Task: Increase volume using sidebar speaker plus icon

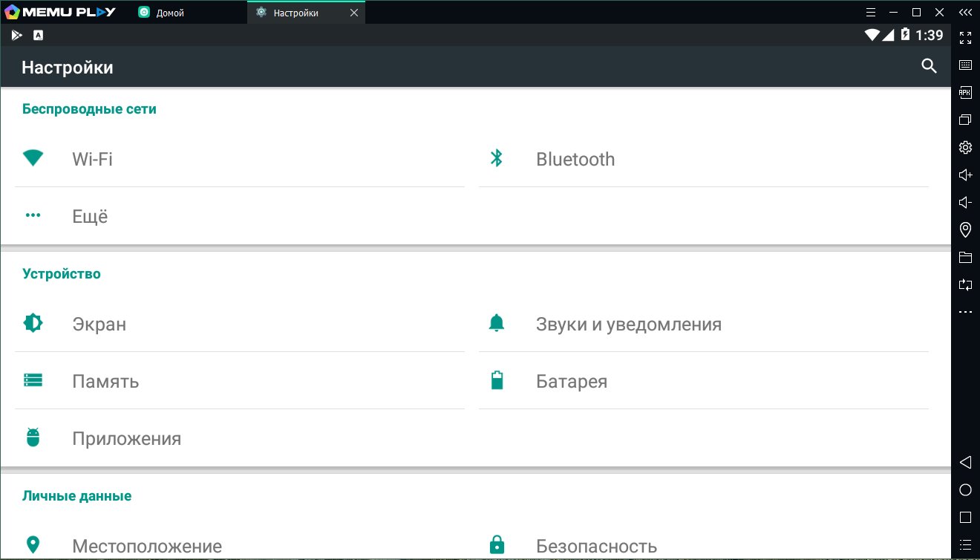Action: tap(965, 175)
